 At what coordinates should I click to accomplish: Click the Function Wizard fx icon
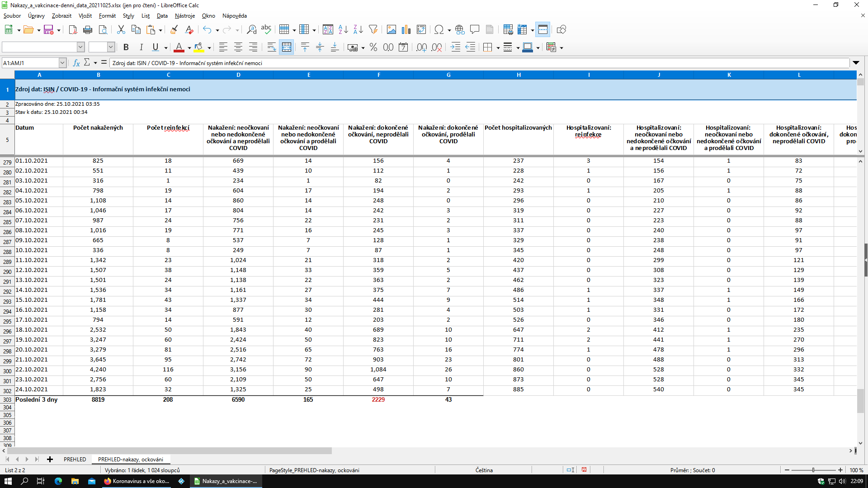point(76,63)
